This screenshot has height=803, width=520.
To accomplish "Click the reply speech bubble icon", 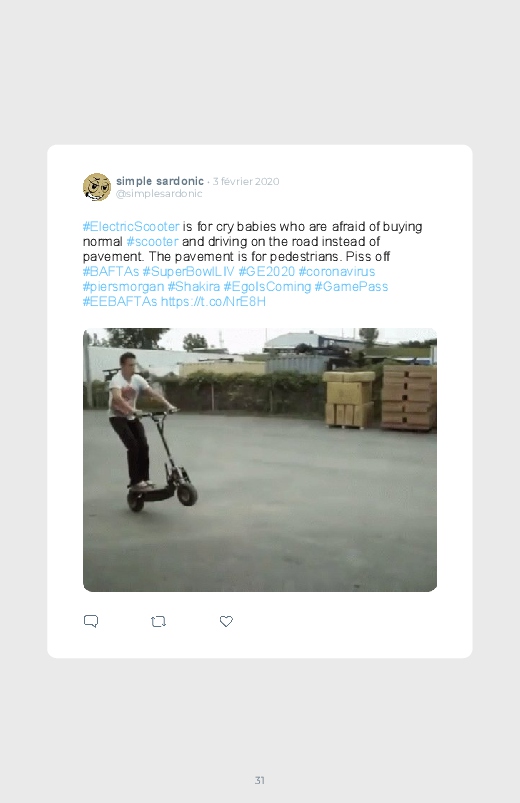I will click(91, 621).
